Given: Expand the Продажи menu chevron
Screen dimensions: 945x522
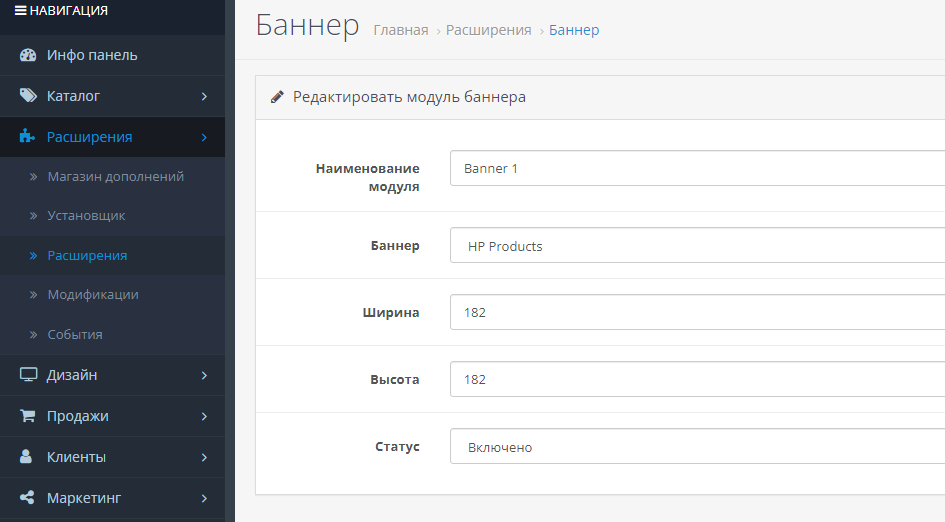Looking at the screenshot, I should [x=204, y=417].
